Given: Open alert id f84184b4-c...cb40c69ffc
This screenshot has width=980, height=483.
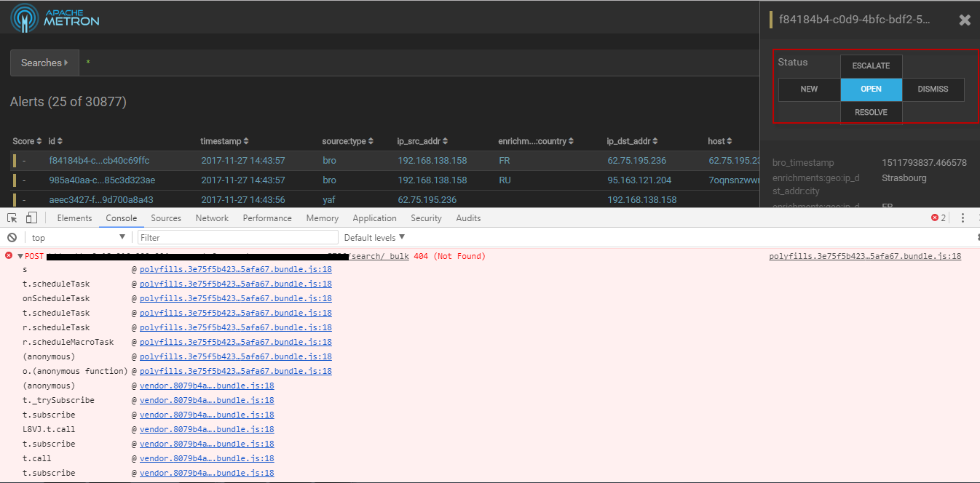Looking at the screenshot, I should point(99,160).
